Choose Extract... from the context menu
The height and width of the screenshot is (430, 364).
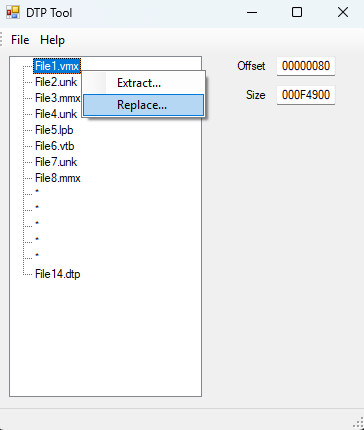point(144,83)
